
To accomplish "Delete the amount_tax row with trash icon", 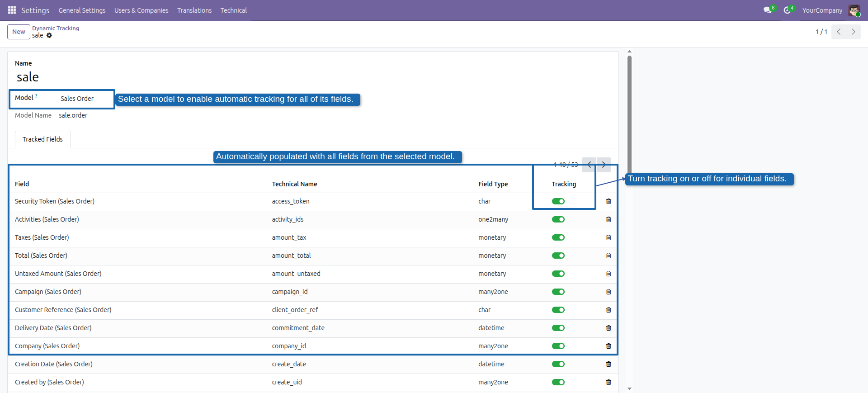I will [609, 237].
